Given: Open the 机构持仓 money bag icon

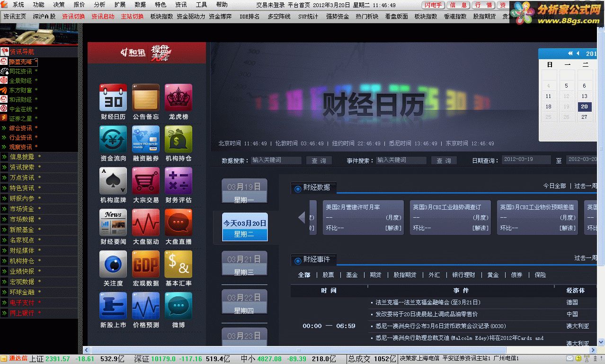Looking at the screenshot, I should coord(178,139).
